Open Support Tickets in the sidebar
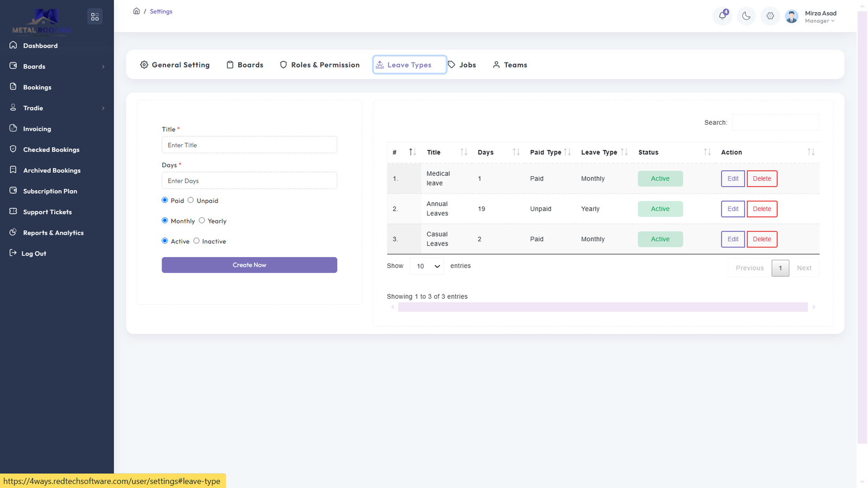This screenshot has width=868, height=488. pyautogui.click(x=47, y=212)
